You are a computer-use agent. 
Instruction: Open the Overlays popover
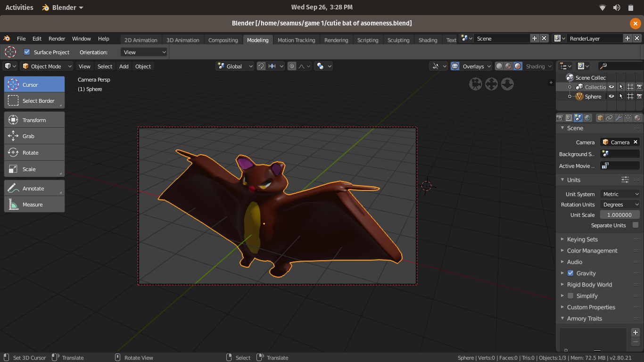(x=476, y=66)
